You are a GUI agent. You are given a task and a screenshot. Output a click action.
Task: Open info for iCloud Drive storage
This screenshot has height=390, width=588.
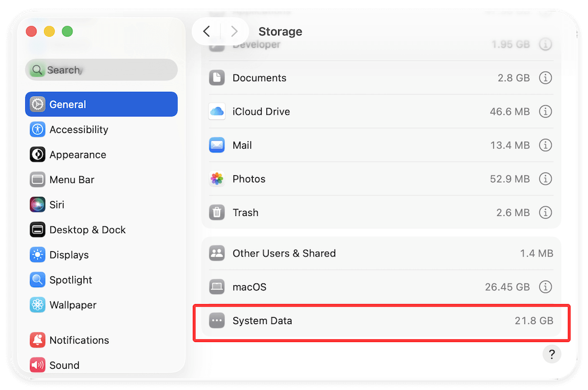click(x=545, y=111)
